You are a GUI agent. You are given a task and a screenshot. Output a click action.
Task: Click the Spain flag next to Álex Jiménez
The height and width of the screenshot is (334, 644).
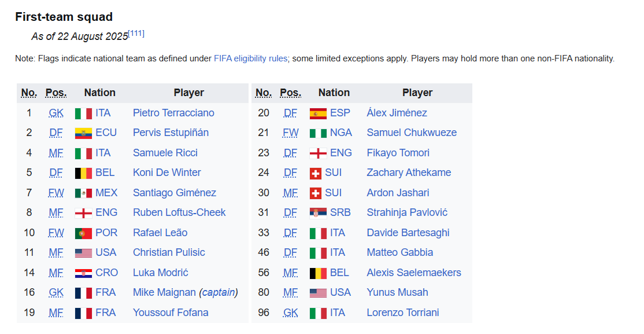[x=318, y=113]
